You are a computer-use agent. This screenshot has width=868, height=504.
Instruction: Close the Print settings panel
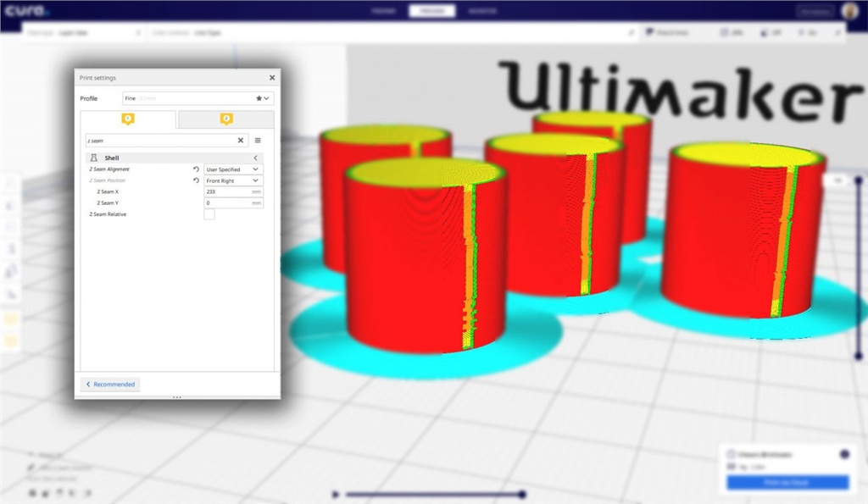[x=272, y=78]
